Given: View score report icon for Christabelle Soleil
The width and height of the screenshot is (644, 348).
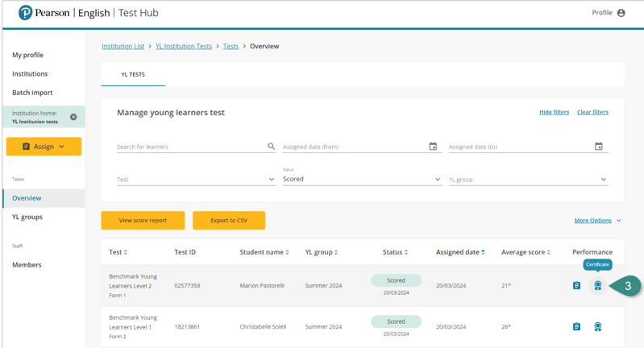Looking at the screenshot, I should 576,327.
